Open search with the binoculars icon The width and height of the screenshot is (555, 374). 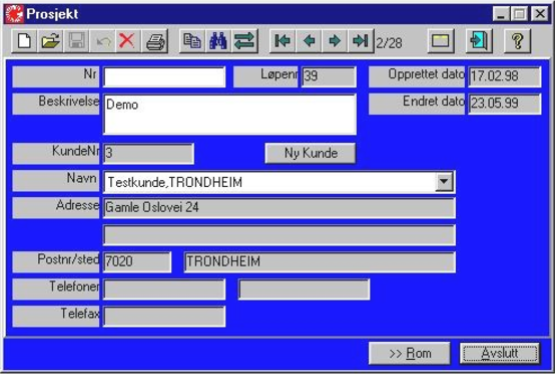point(218,41)
